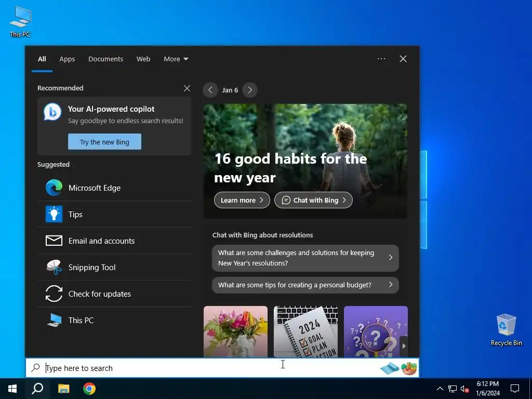Click the Your AI-powered copilot heading
The height and width of the screenshot is (399, 532).
111,109
